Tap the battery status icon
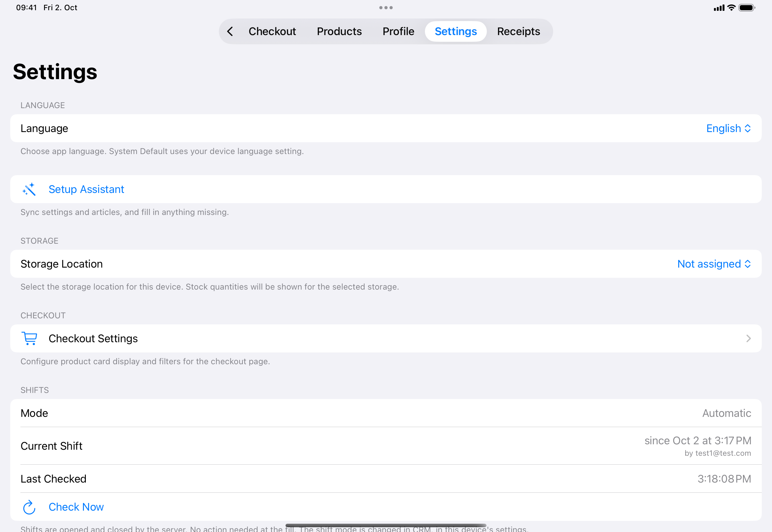This screenshot has height=532, width=772. (747, 8)
